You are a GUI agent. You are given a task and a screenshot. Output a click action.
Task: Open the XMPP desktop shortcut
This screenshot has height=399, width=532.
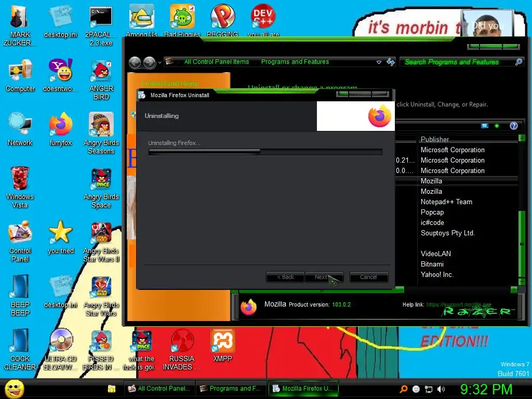coord(222,345)
